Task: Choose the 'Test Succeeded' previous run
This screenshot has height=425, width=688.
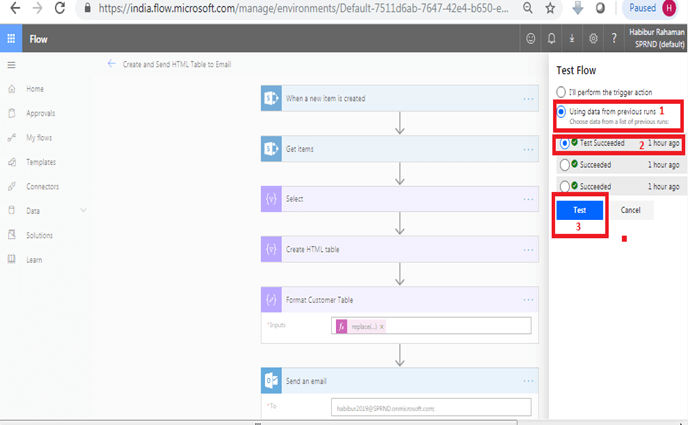Action: click(565, 143)
